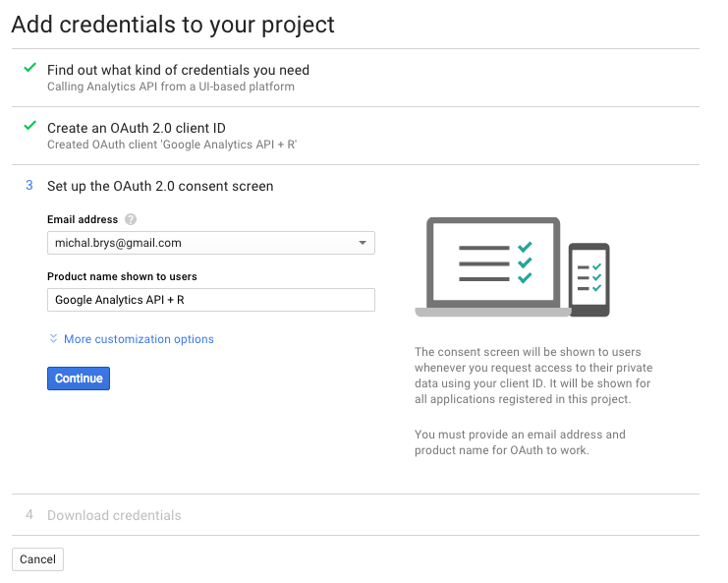Select the Download credentials step
Screen dimensions: 728x583
click(x=114, y=515)
